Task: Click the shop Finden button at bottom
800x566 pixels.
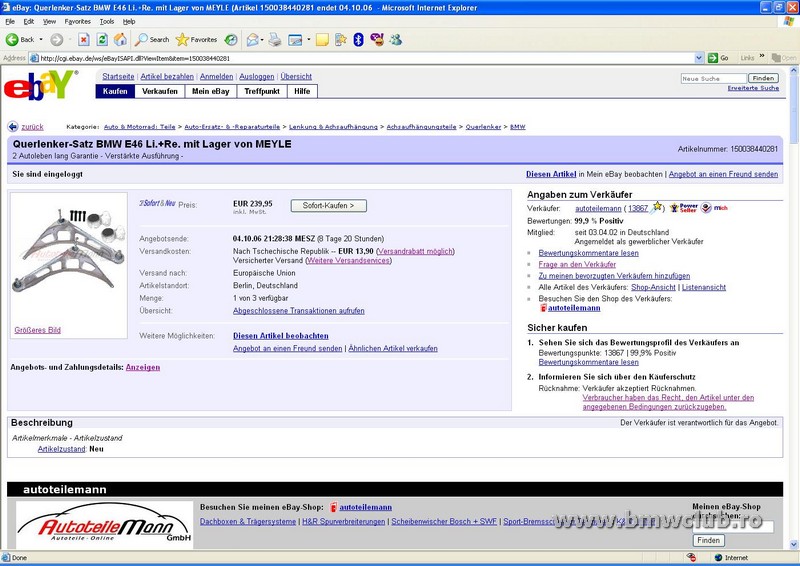Action: tap(708, 540)
